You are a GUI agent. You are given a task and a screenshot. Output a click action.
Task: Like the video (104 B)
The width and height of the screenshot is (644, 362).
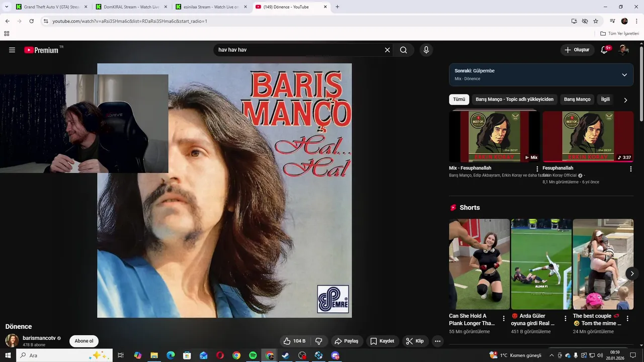pos(295,341)
